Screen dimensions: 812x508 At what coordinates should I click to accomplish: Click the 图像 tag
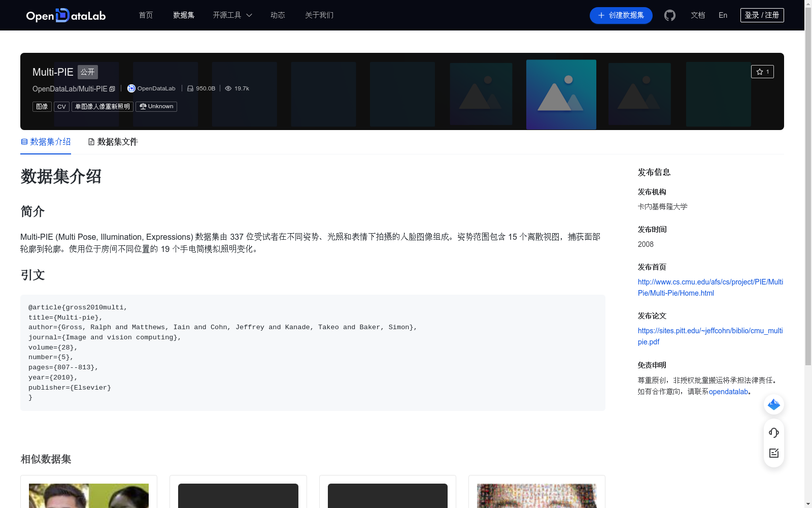coord(42,107)
